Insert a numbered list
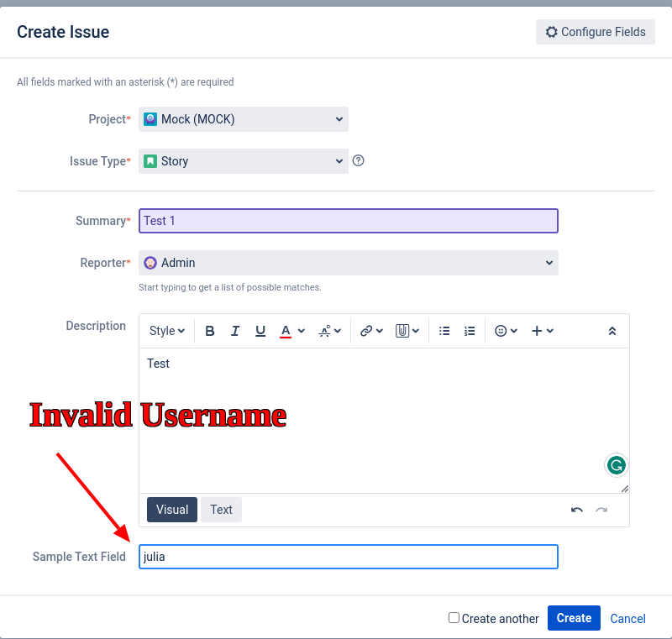Image resolution: width=672 pixels, height=639 pixels. [470, 331]
